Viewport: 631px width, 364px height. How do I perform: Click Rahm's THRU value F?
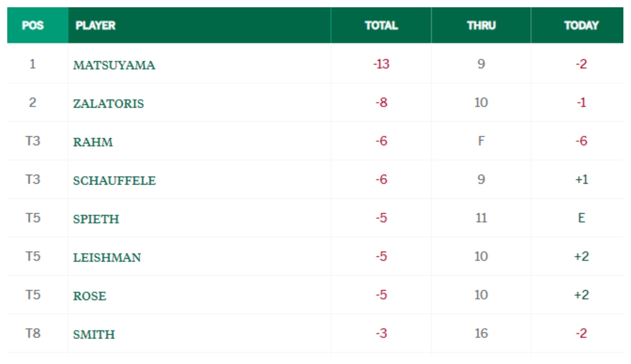(481, 141)
